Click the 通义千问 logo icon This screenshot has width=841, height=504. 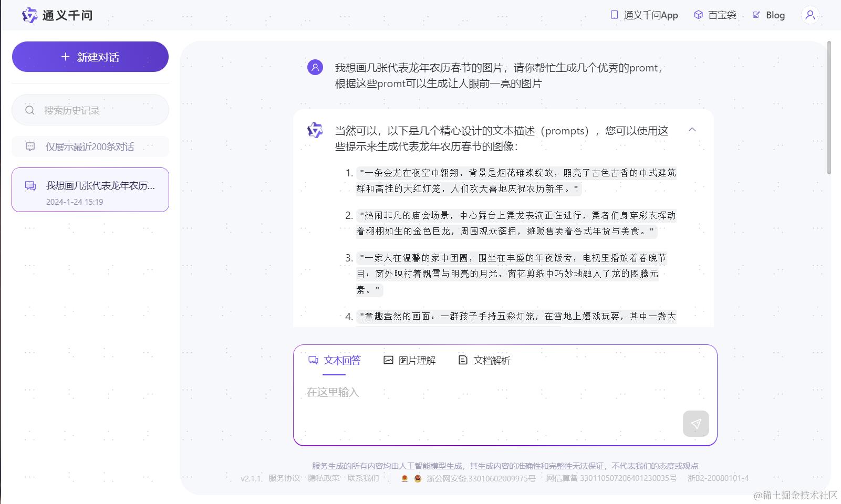30,15
